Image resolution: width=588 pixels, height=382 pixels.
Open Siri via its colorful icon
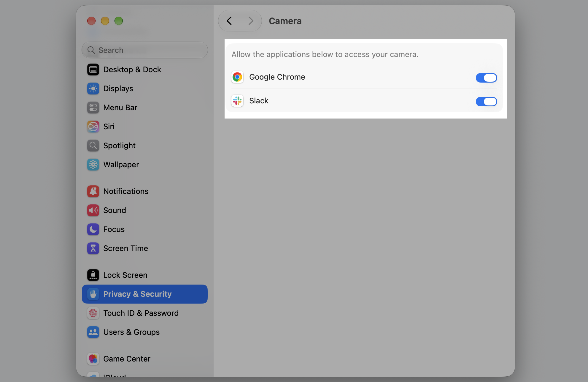93,127
